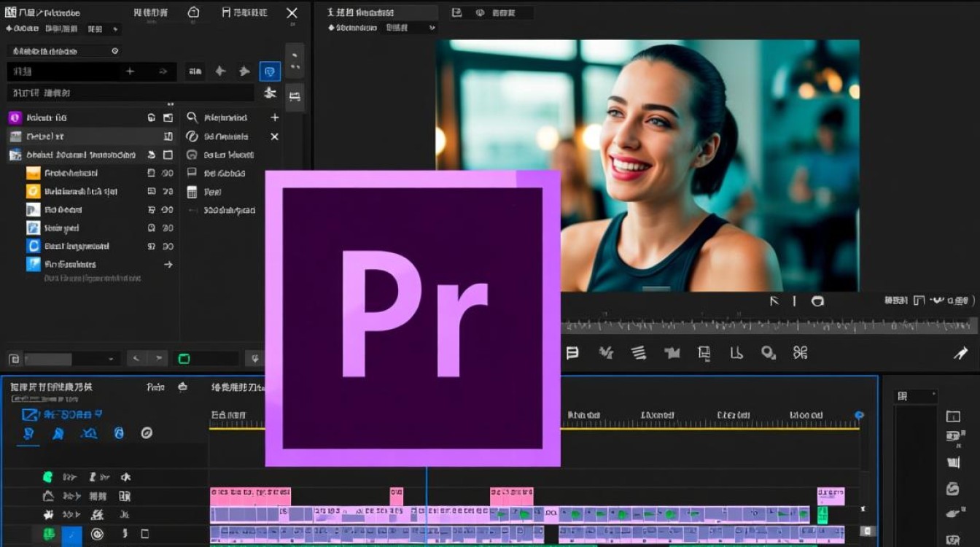Toggle the green box on the bottom track header

[x=50, y=534]
